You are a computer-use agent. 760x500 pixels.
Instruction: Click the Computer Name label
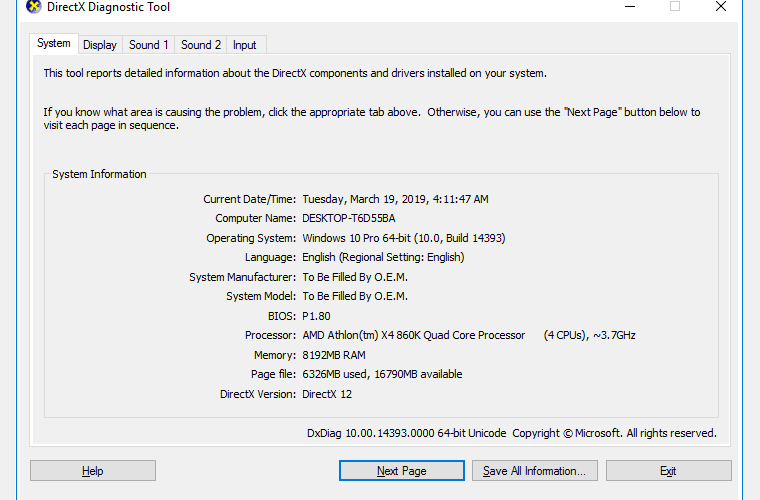255,219
